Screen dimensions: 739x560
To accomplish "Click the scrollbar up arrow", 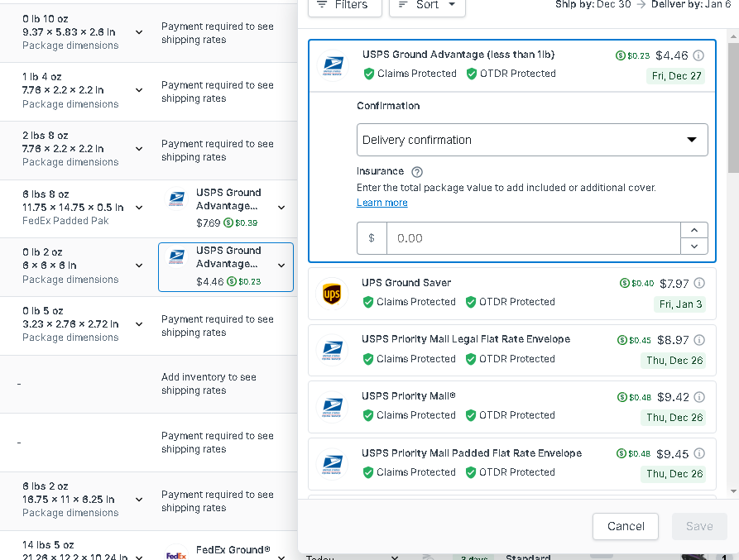I will [733, 36].
